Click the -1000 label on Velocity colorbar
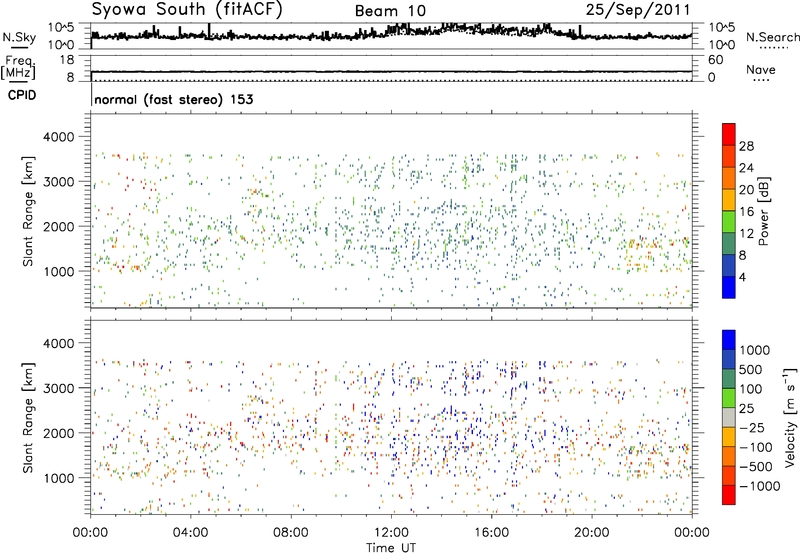 pos(759,486)
